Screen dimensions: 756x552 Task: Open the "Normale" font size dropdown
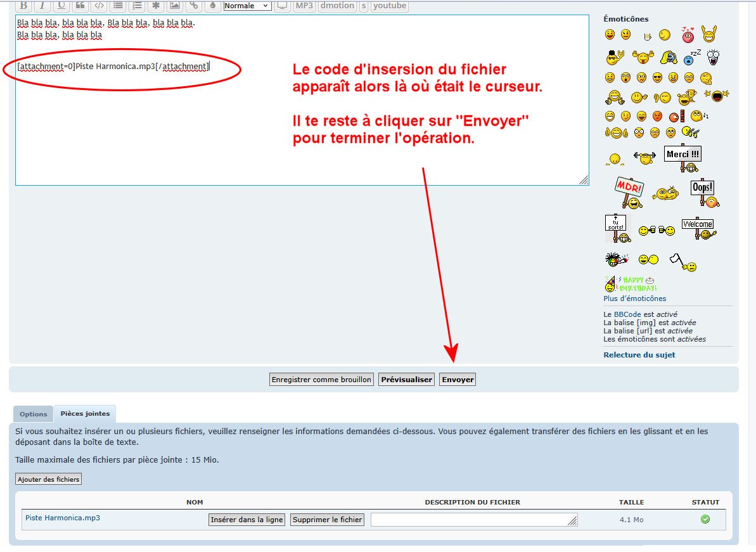pyautogui.click(x=247, y=6)
